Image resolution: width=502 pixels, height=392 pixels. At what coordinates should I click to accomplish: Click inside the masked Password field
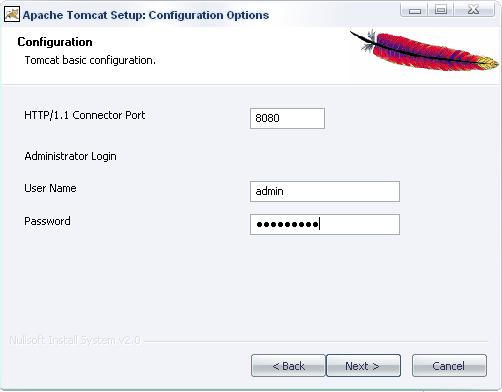tap(325, 224)
